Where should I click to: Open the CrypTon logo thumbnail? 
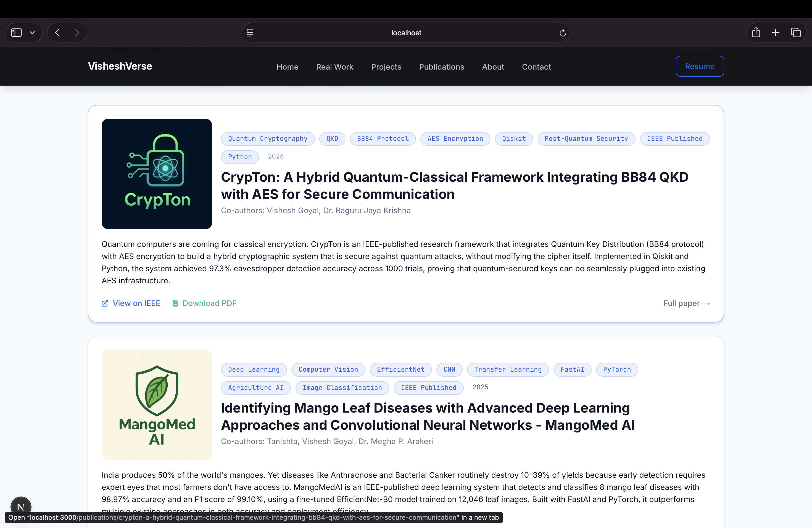tap(157, 174)
